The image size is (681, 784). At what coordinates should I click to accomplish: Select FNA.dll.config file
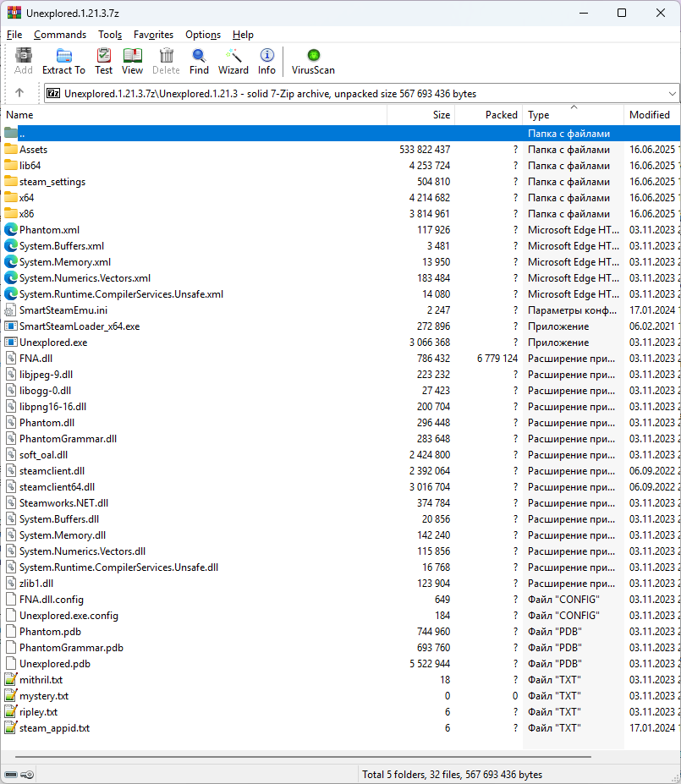pos(52,599)
